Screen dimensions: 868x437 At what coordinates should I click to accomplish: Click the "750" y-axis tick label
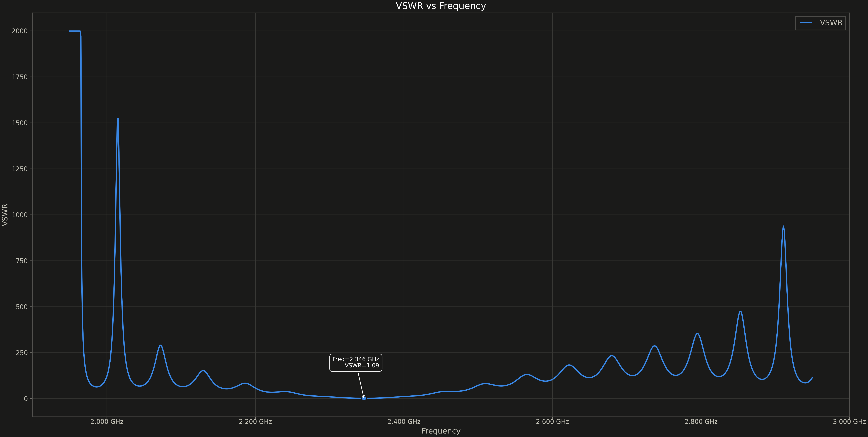click(x=22, y=261)
